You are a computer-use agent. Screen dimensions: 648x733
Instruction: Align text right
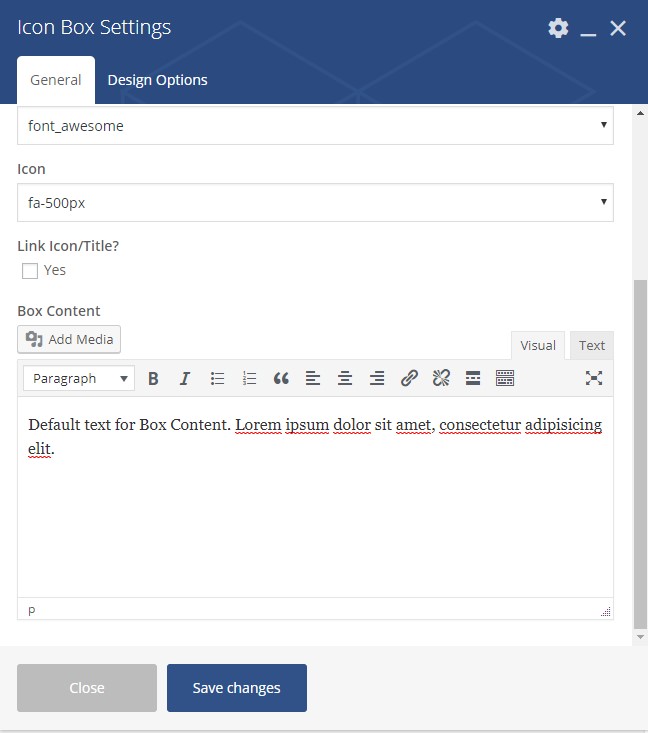click(x=377, y=378)
